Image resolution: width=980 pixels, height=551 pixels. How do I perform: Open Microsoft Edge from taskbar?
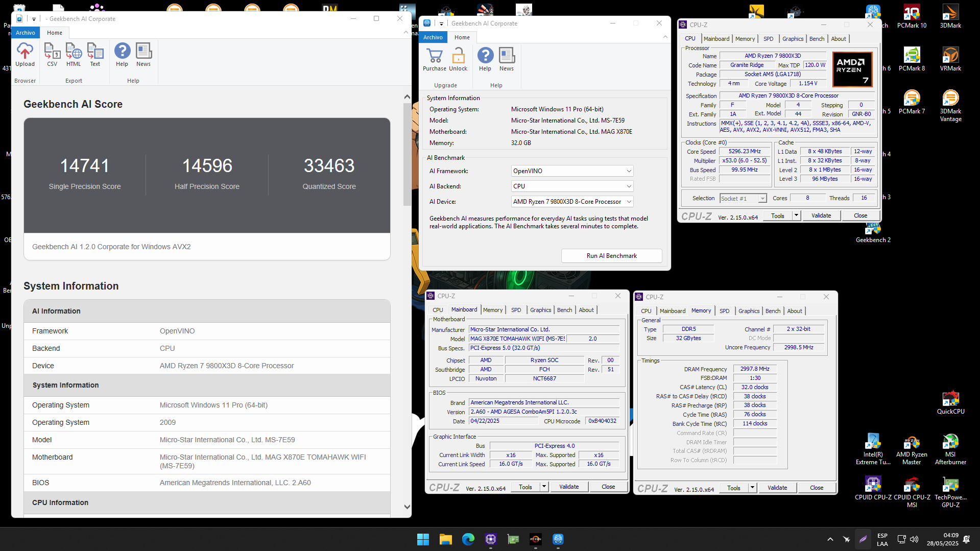pyautogui.click(x=468, y=539)
